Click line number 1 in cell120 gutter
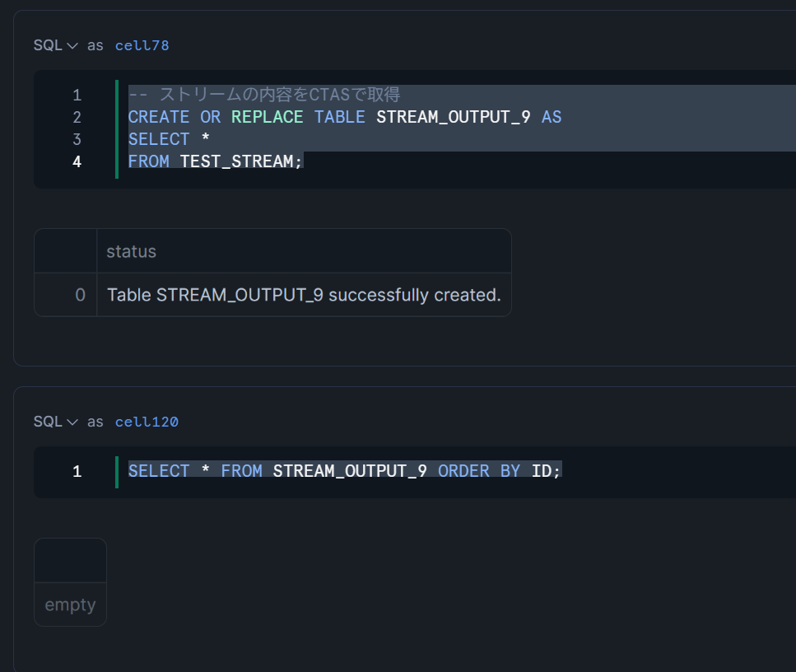Image resolution: width=796 pixels, height=672 pixels. click(x=77, y=471)
